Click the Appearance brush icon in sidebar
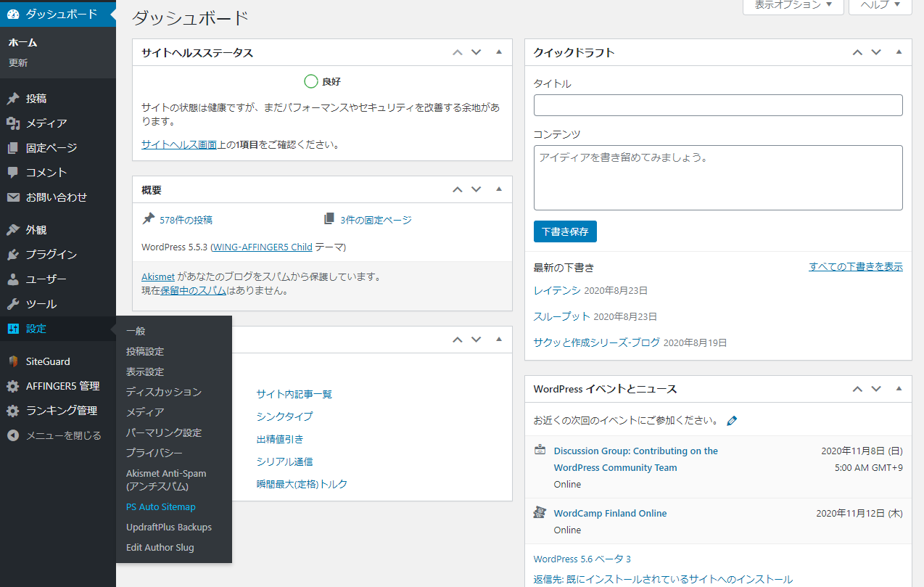924x587 pixels. coord(13,230)
